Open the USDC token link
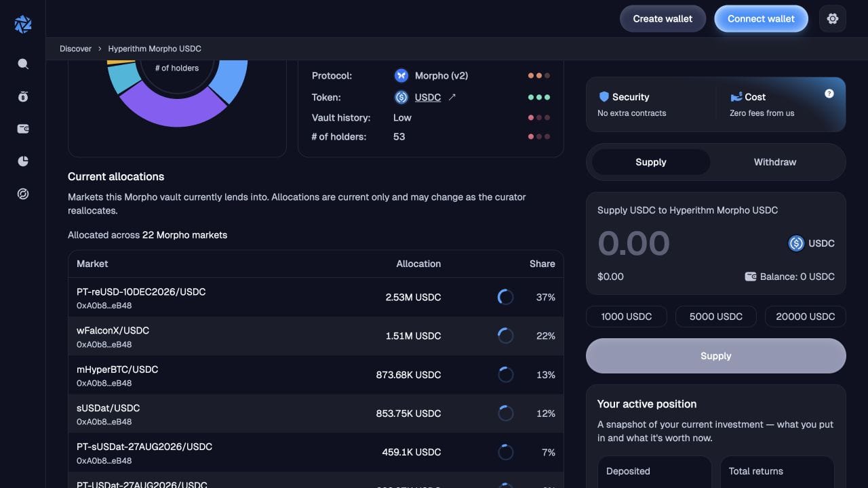Image resolution: width=868 pixels, height=488 pixels. coord(428,98)
